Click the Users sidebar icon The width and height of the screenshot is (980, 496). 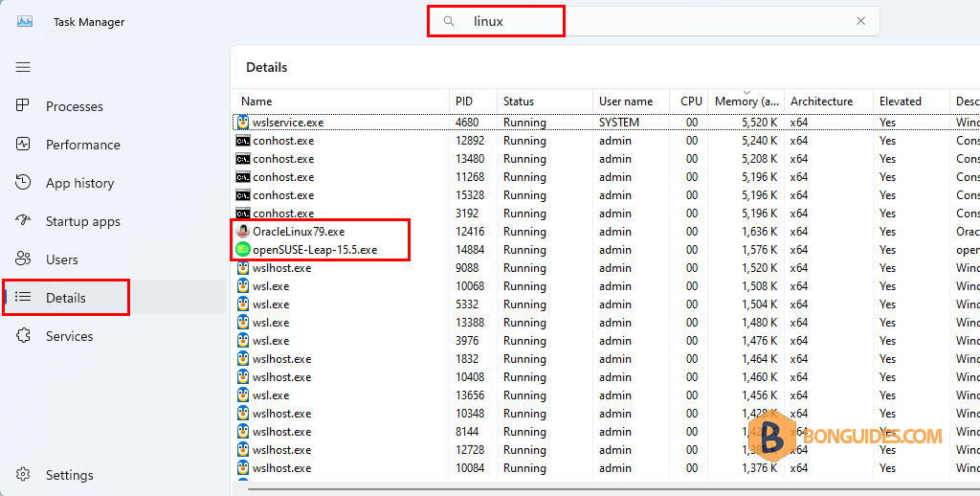23,259
